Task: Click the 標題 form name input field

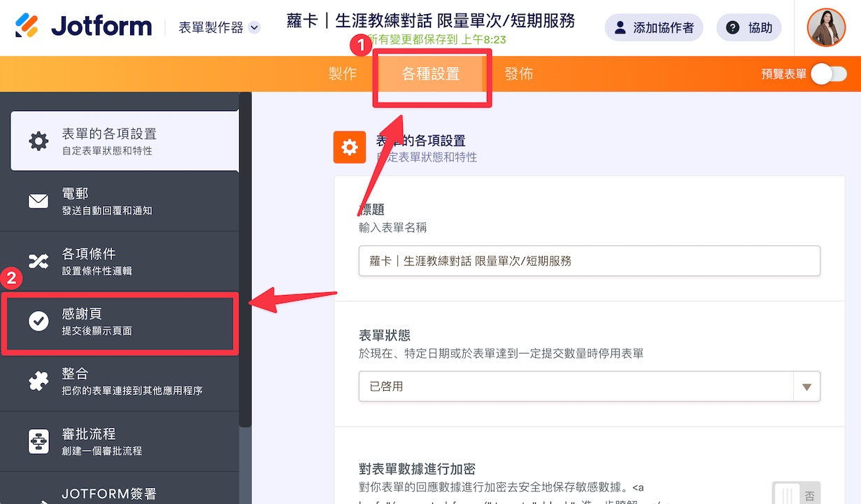Action: pyautogui.click(x=589, y=261)
